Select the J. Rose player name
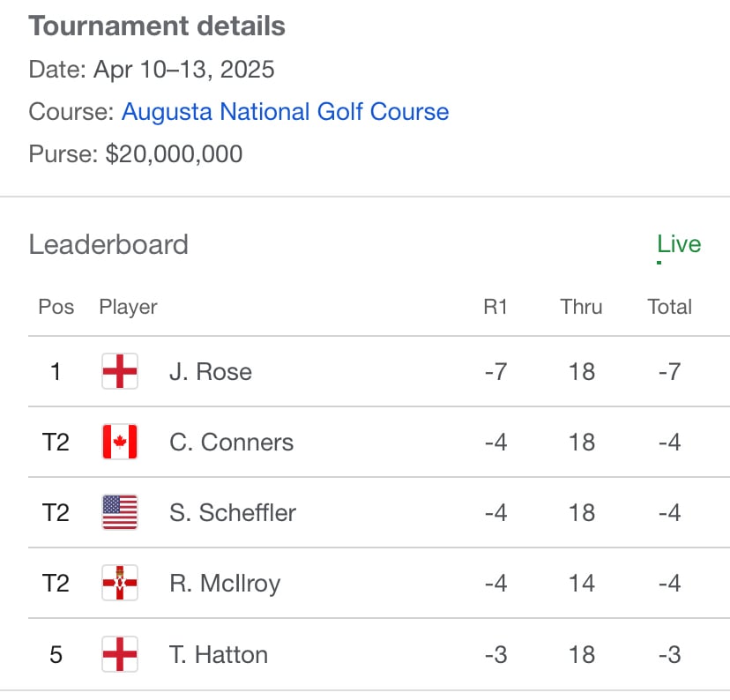 pyautogui.click(x=211, y=371)
